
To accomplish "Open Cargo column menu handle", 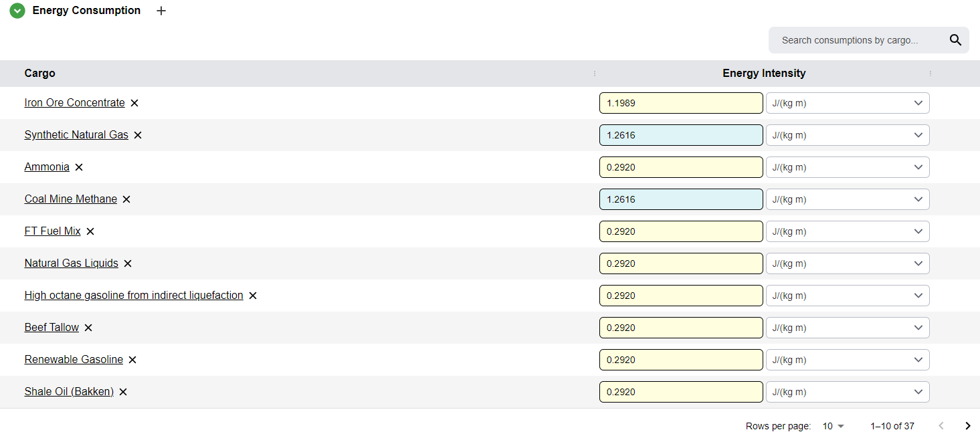I will click(594, 74).
